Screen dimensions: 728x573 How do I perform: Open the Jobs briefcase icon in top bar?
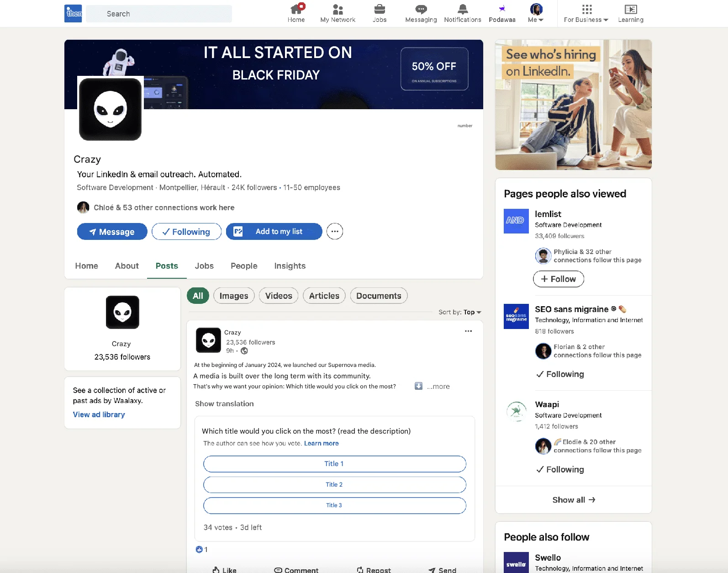tap(380, 13)
